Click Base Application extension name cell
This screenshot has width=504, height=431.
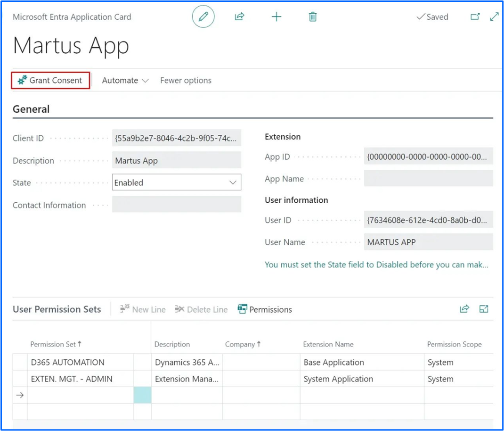[x=362, y=362]
